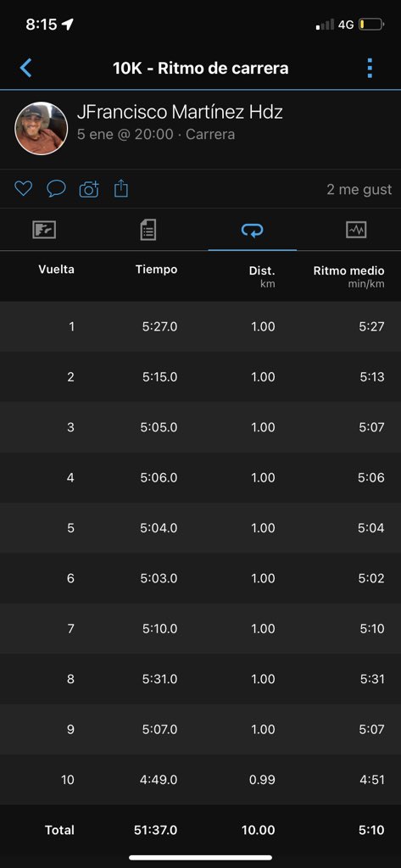
Task: View the 2 me gust likes
Action: click(x=359, y=189)
